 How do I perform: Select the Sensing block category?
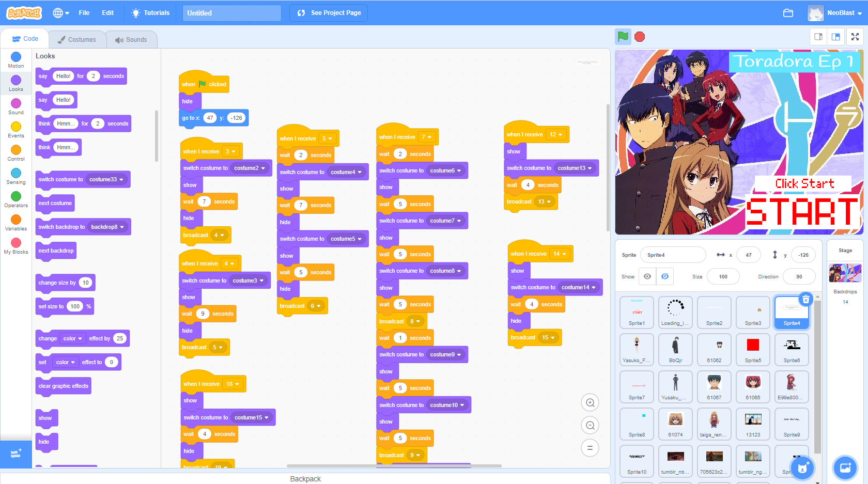16,176
